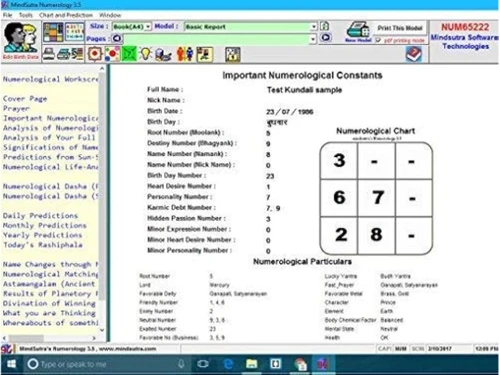Click sidebar horizontal scrollbar left arrow

click(4, 338)
